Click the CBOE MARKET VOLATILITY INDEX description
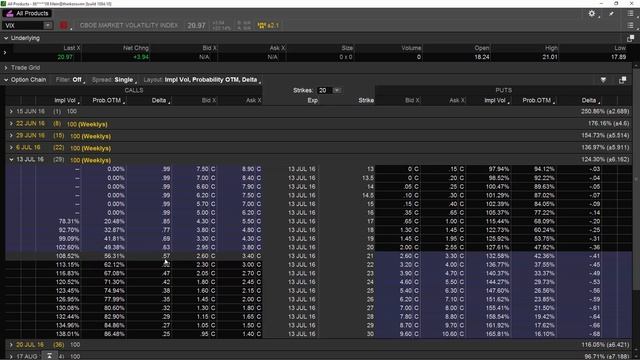Viewport: 640px width, 360px height. coord(129,25)
